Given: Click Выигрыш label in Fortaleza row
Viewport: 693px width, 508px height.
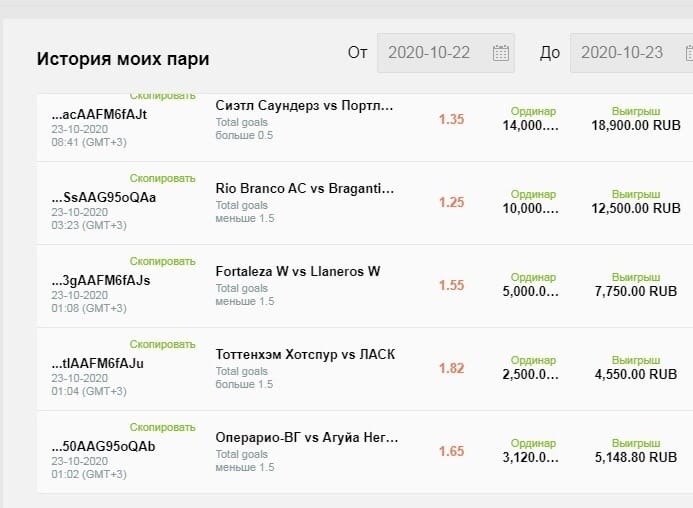Looking at the screenshot, I should [x=636, y=278].
